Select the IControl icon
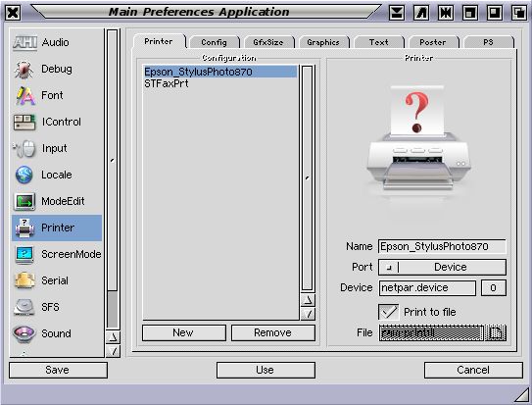This screenshot has width=532, height=405. click(x=24, y=123)
